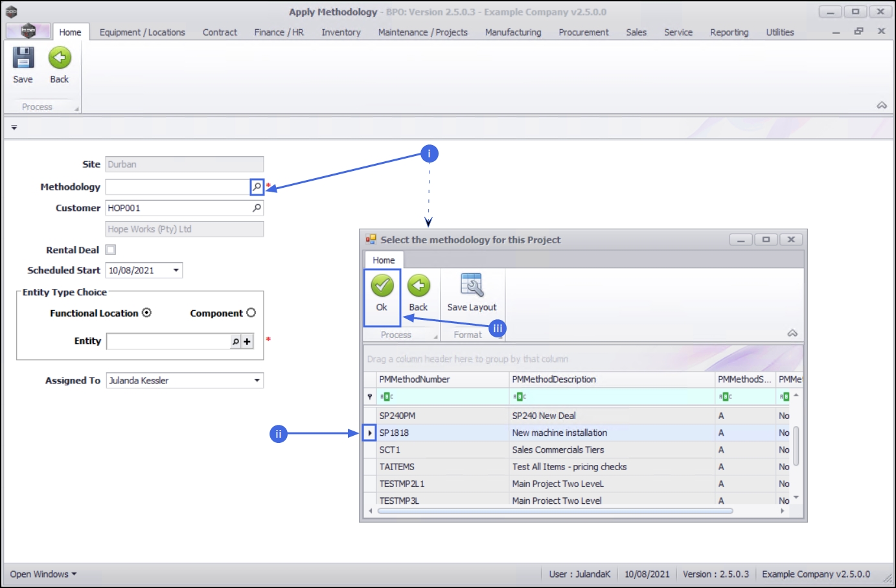Open the Entity search magnifier
896x588 pixels.
tap(236, 341)
